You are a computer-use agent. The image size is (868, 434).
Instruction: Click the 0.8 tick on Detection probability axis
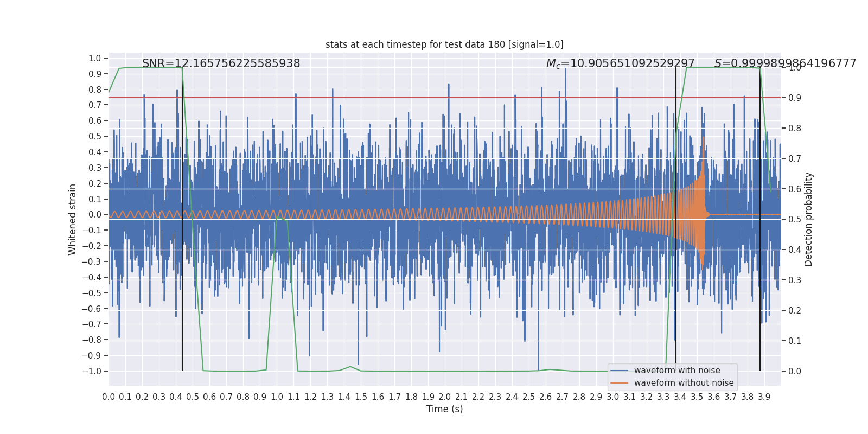[795, 129]
